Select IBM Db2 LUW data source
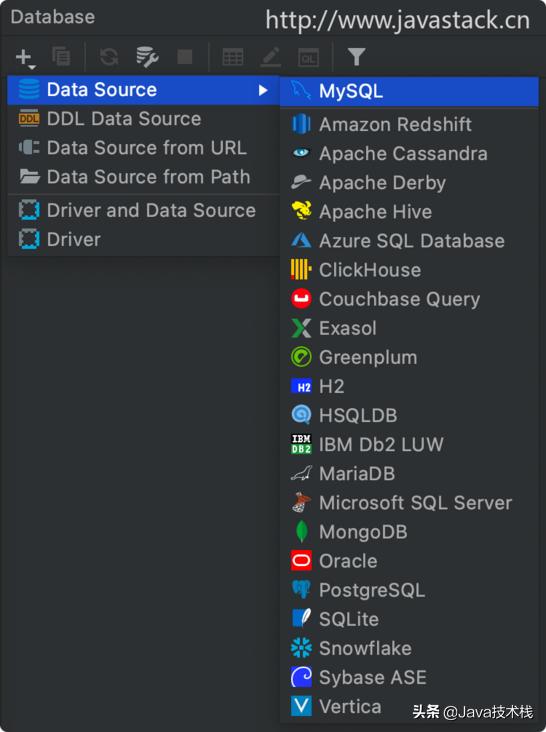 [x=409, y=444]
